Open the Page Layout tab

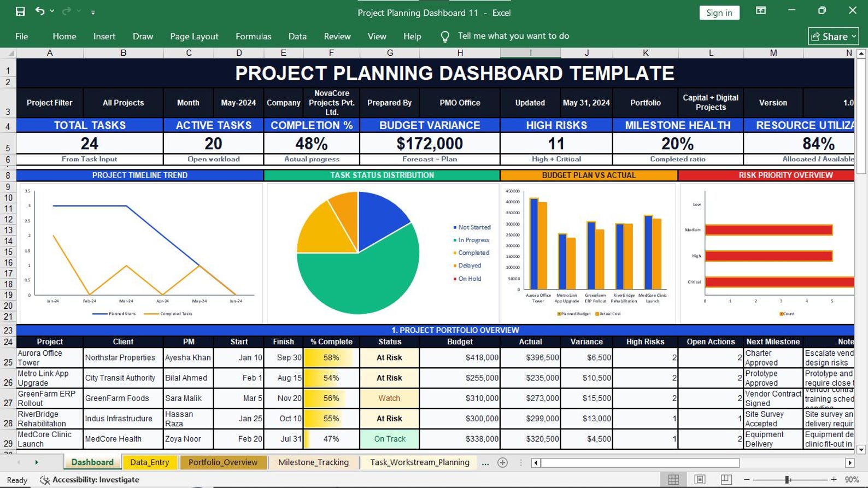click(194, 36)
